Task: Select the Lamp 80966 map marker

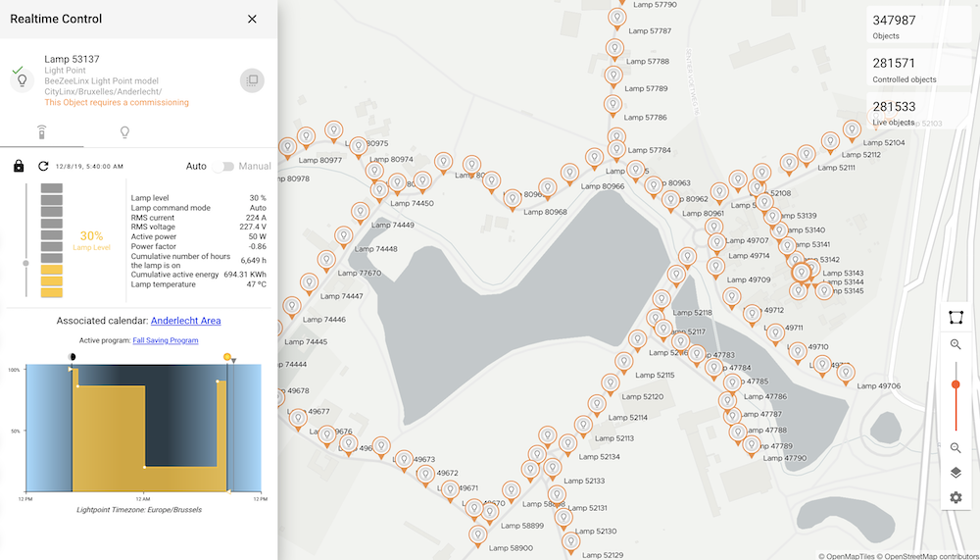Action: point(569,175)
